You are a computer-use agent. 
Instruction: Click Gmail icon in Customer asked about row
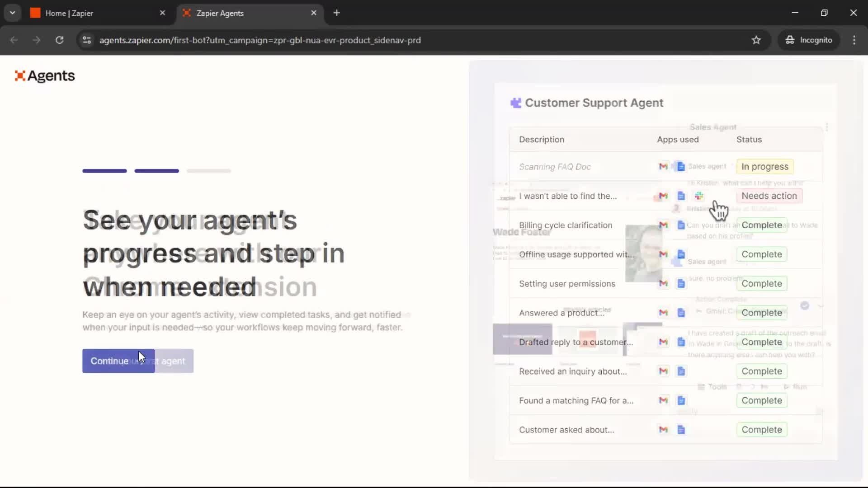pyautogui.click(x=663, y=430)
